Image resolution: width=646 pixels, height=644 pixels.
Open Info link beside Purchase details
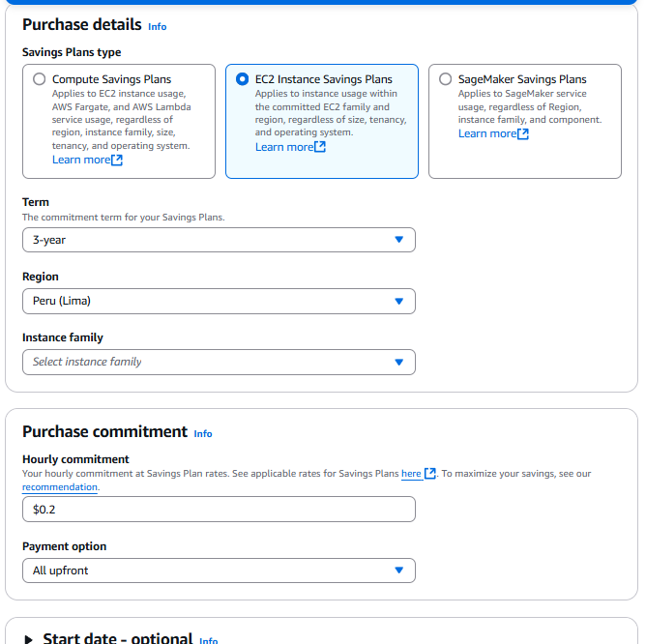click(158, 27)
